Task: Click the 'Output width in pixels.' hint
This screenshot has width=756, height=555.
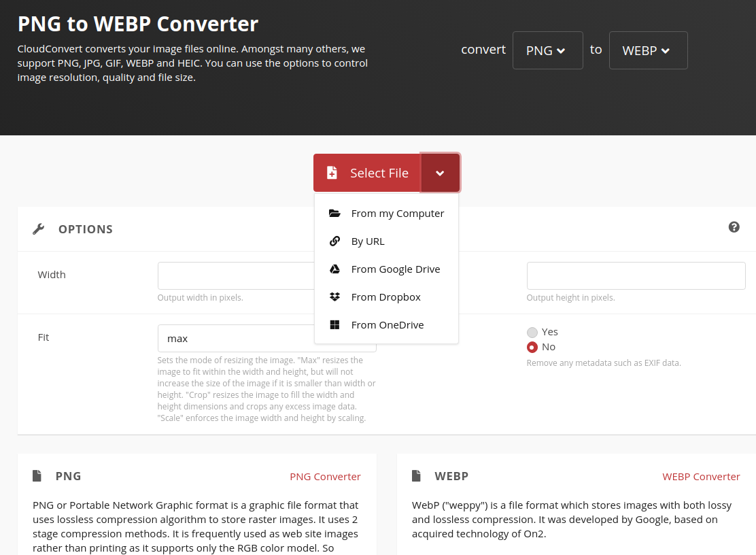Action: (200, 298)
